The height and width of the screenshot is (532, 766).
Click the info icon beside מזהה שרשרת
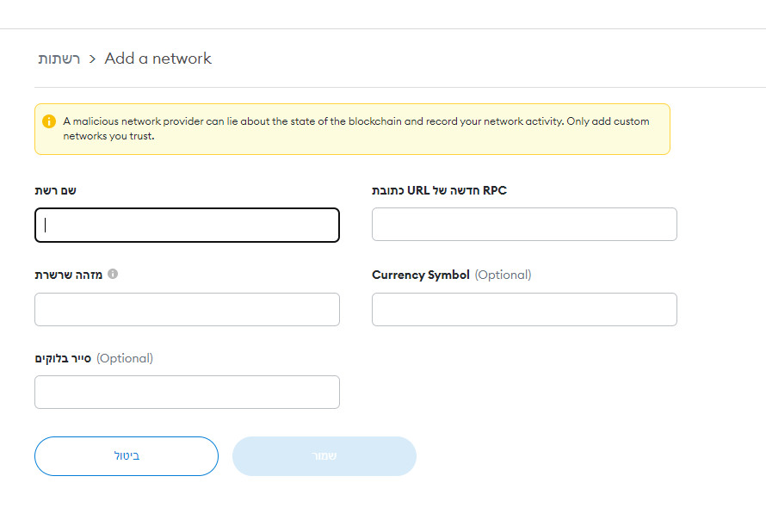tap(113, 274)
